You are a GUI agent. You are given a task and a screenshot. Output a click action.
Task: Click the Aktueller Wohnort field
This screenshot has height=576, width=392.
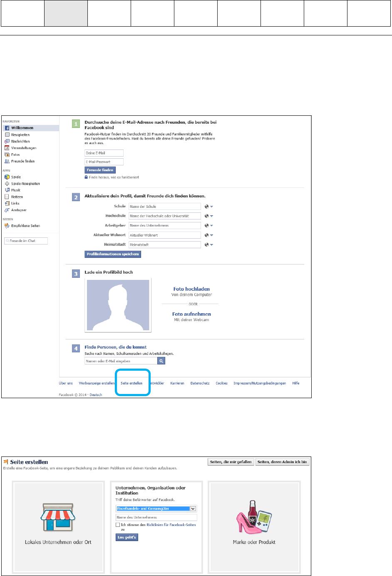click(x=164, y=235)
